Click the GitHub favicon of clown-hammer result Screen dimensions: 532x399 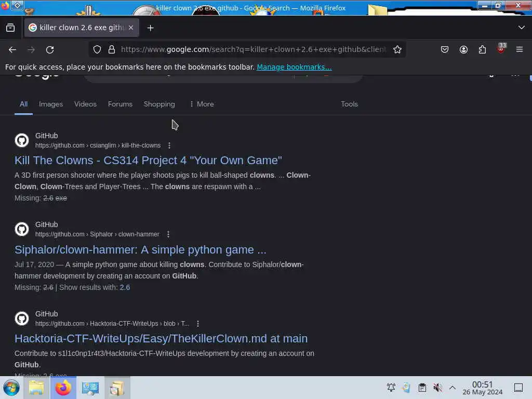point(22,229)
